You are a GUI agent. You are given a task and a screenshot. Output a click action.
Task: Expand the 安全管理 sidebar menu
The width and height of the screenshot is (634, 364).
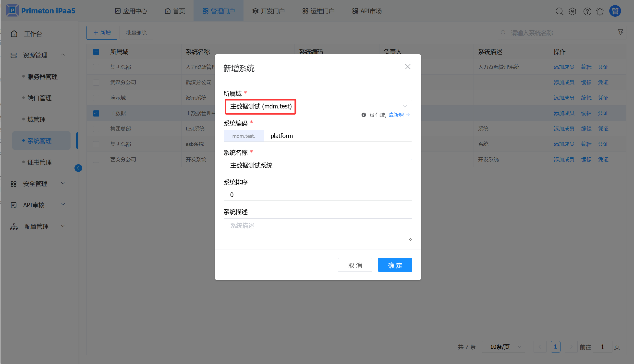(37, 184)
